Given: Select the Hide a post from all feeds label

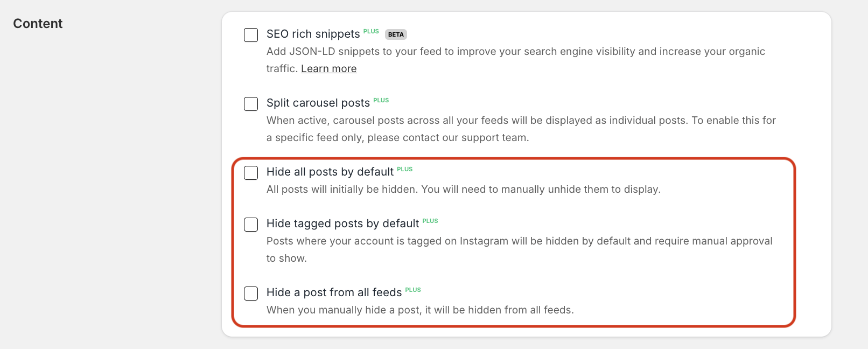Looking at the screenshot, I should coord(334,292).
